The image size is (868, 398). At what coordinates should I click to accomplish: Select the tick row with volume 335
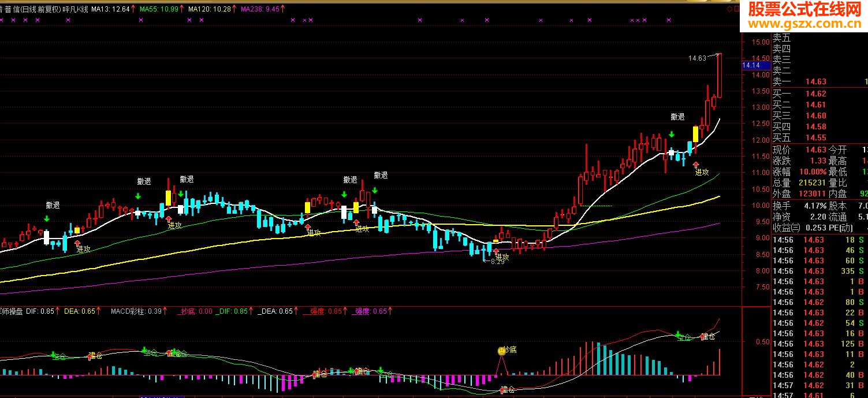coord(820,271)
